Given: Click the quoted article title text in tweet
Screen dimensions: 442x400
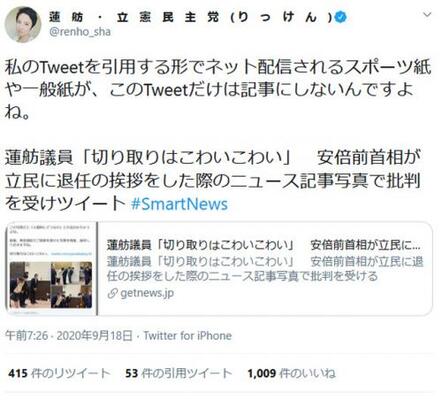Looking at the screenshot, I should click(213, 180).
